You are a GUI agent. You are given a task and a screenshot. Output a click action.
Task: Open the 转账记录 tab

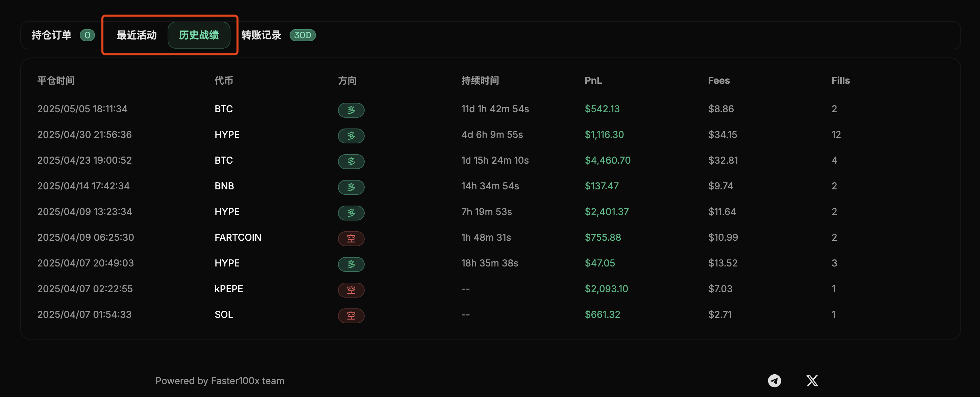(x=261, y=36)
